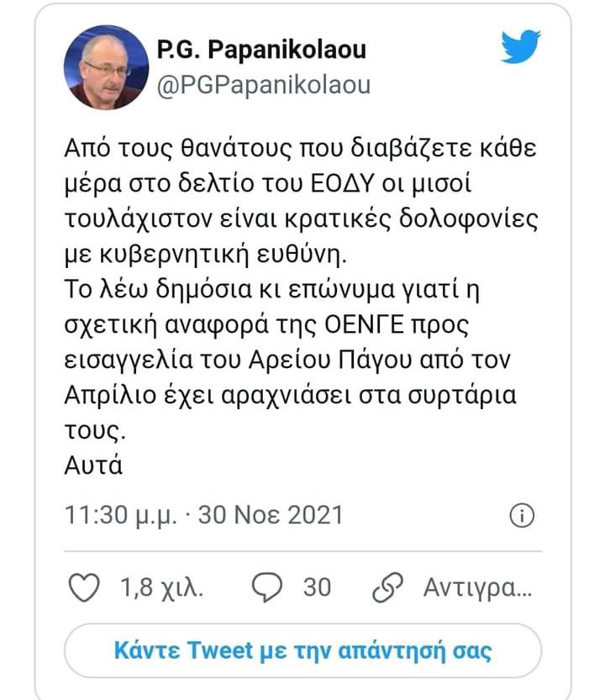
Task: Open the tweet info circle icon
Action: pos(521,515)
